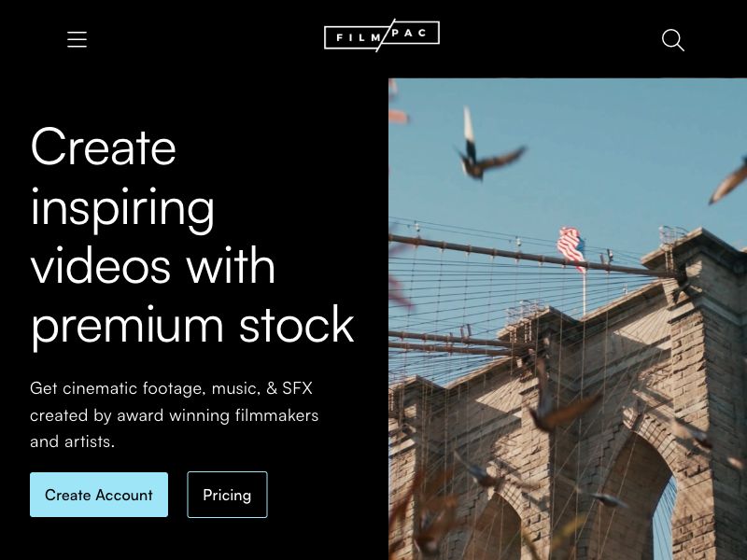Click the "videos with" headline line
The width and height of the screenshot is (747, 560).
point(153,265)
